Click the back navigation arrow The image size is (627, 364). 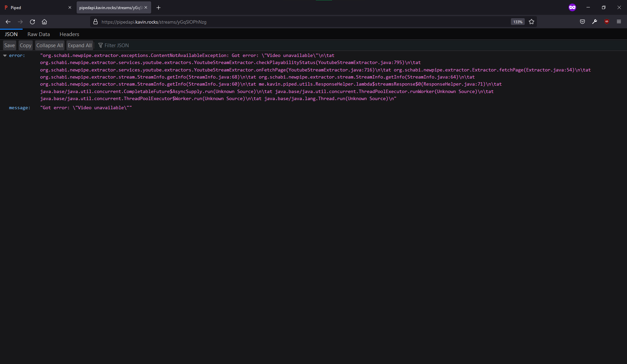[x=8, y=22]
